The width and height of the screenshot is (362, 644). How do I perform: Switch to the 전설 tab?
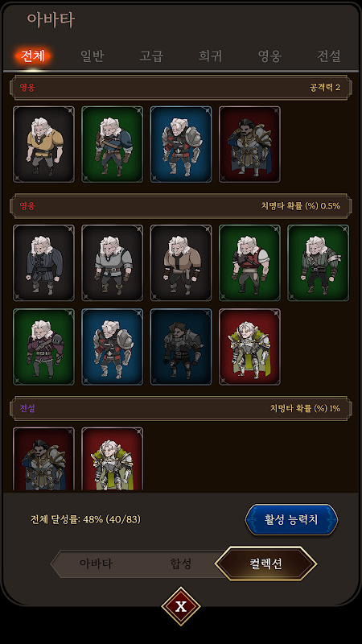pos(329,56)
